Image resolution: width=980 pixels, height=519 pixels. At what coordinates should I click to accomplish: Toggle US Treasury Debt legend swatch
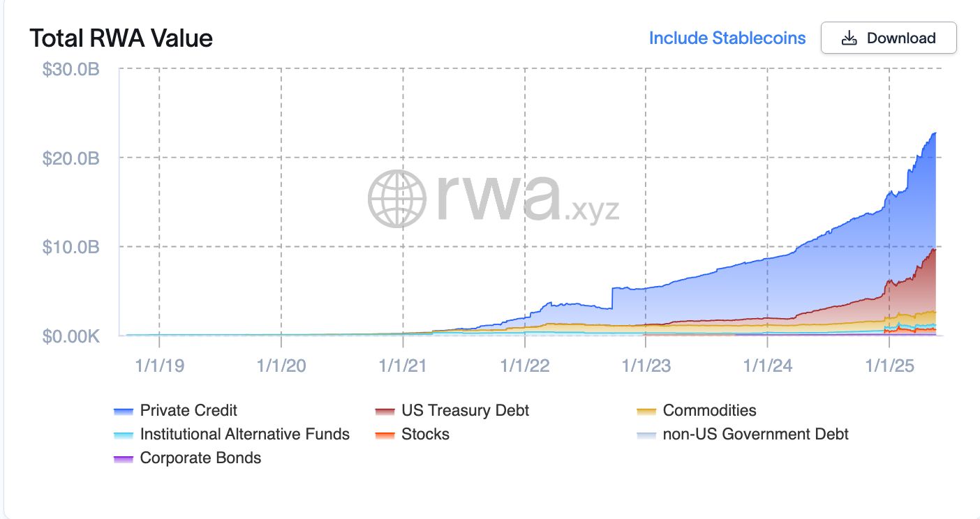click(x=385, y=412)
